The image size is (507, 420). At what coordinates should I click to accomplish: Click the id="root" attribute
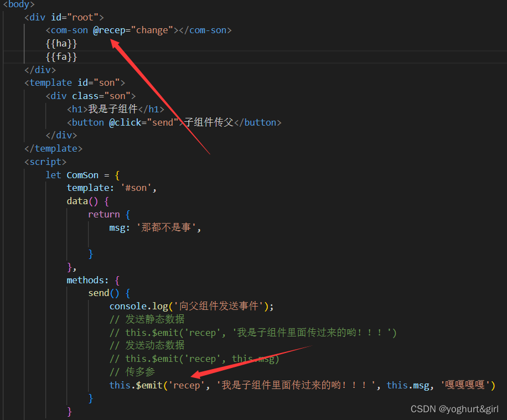(x=74, y=17)
